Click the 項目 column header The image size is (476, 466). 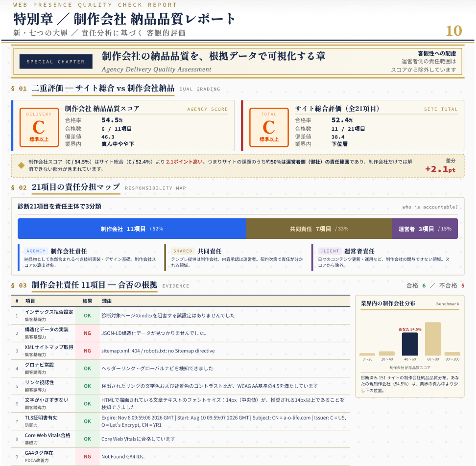pos(30,301)
